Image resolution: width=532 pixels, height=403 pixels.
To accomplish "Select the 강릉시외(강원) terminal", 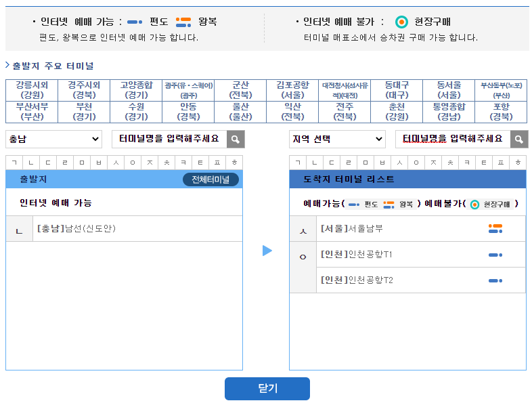I will tap(32, 90).
